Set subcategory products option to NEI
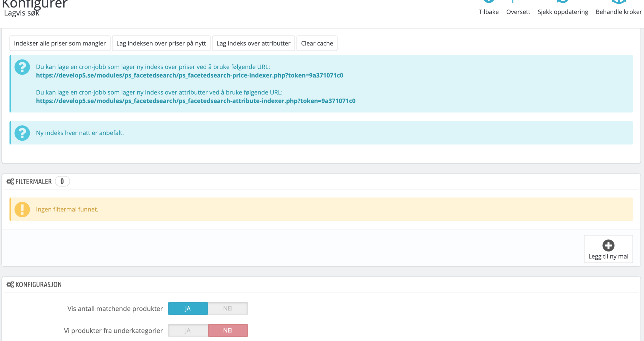 (228, 330)
